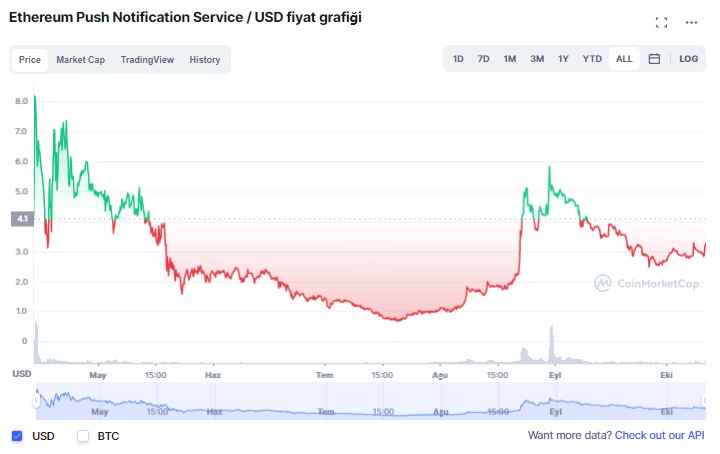Click the 4.1 current price label
This screenshot has width=720, height=454.
pyautogui.click(x=22, y=219)
